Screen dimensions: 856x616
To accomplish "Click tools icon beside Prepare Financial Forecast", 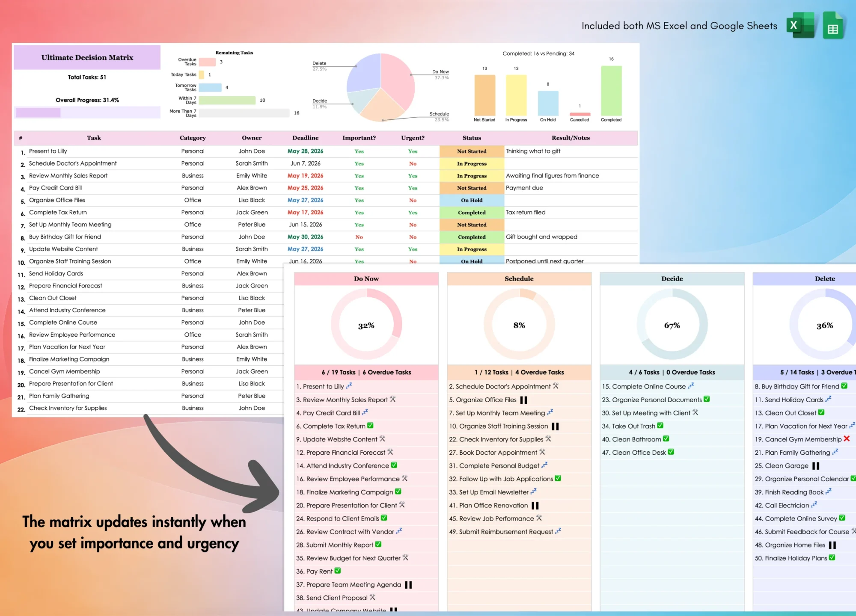I will pos(390,452).
